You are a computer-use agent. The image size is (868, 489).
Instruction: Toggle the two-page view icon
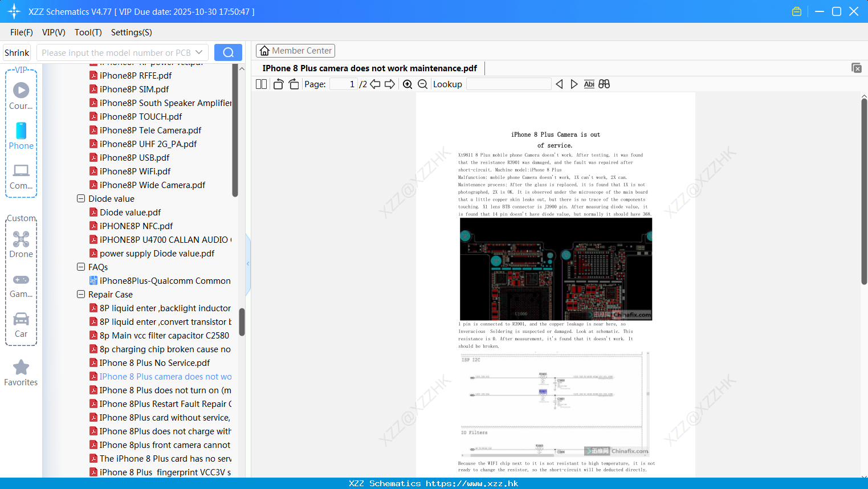[261, 84]
